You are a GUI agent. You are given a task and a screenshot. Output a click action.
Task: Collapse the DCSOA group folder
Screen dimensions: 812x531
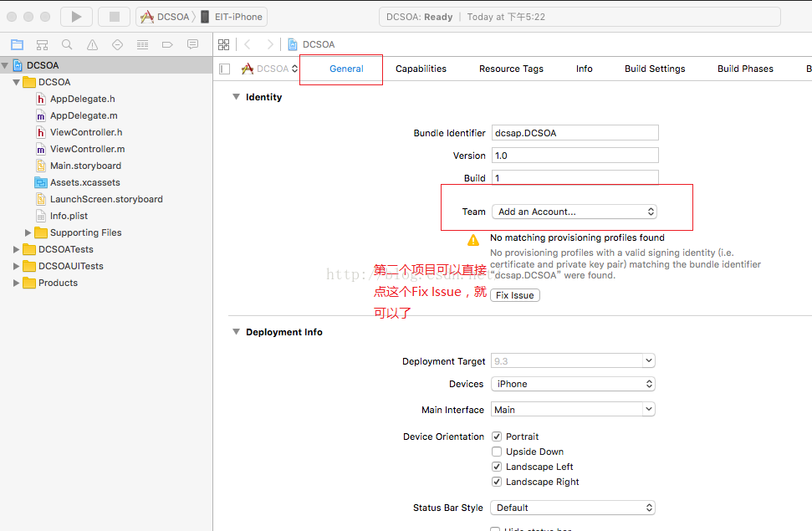(x=17, y=82)
